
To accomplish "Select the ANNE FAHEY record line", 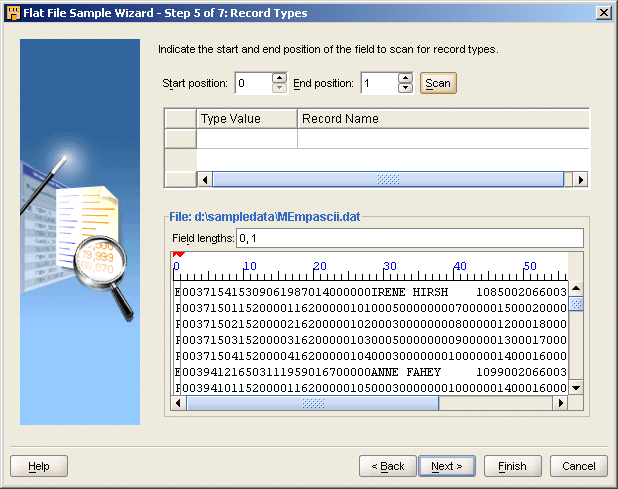I will coord(370,372).
